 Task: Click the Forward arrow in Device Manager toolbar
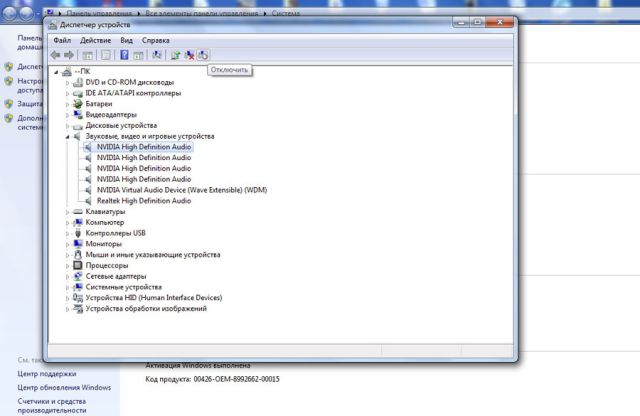(x=69, y=55)
